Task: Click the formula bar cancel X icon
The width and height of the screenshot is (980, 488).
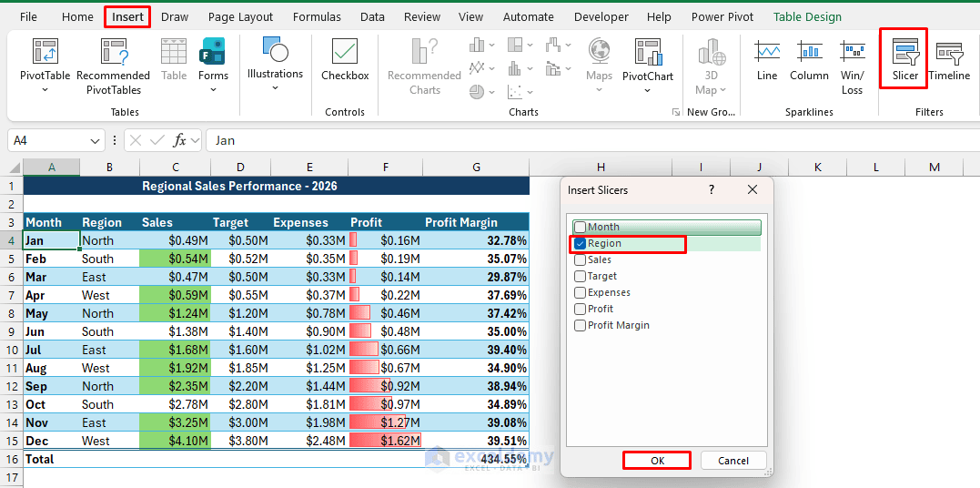Action: click(136, 141)
